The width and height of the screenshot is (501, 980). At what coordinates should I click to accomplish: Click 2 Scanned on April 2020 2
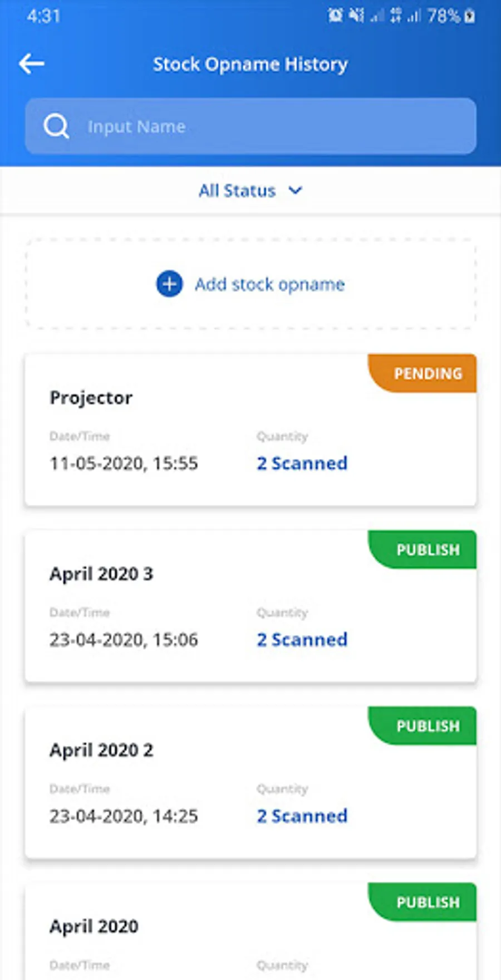(302, 816)
